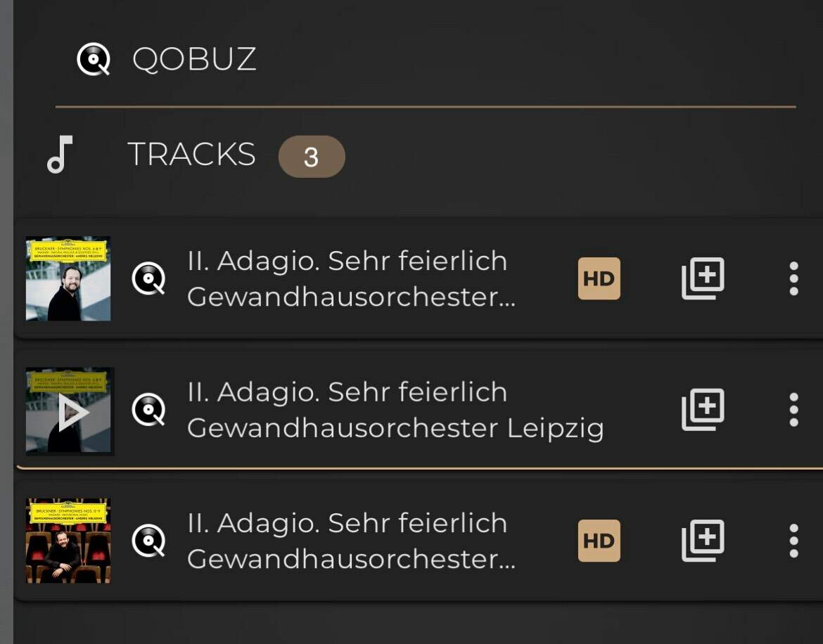This screenshot has width=823, height=644.
Task: Open the album cover with red seats
Action: [x=68, y=541]
